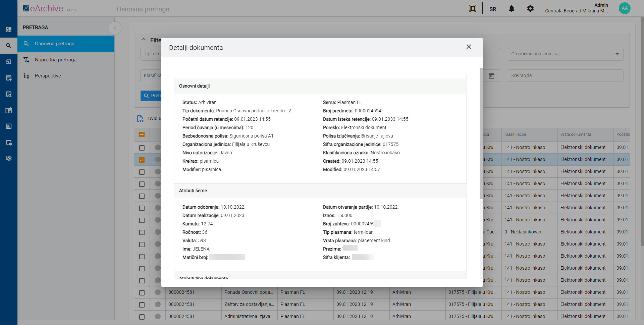Click the scan document icon in header
This screenshot has height=325, width=644.
pos(472,9)
